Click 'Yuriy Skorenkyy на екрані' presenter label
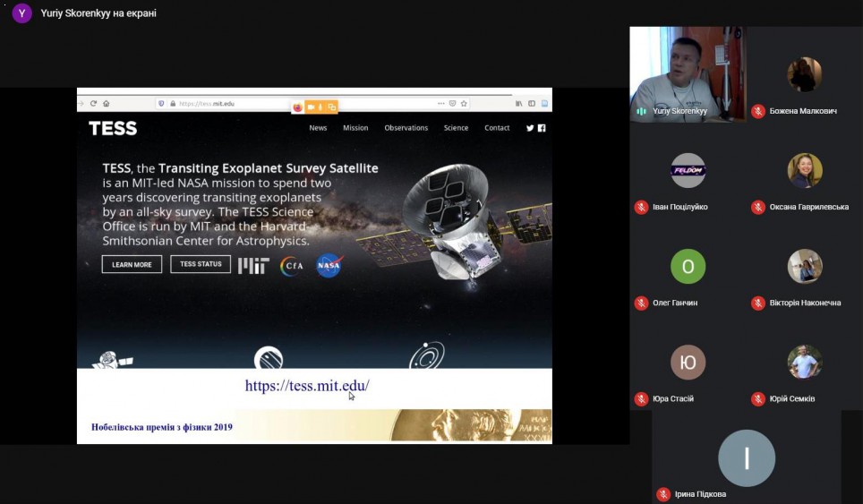Image resolution: width=863 pixels, height=504 pixels. (x=98, y=13)
